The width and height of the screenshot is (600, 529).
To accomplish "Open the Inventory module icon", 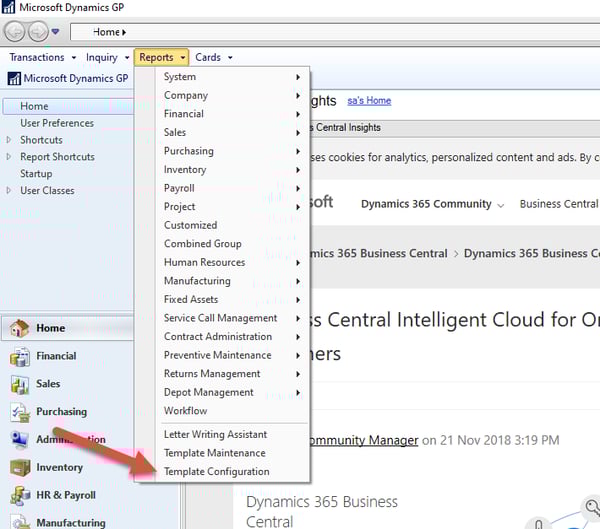I will click(x=19, y=467).
